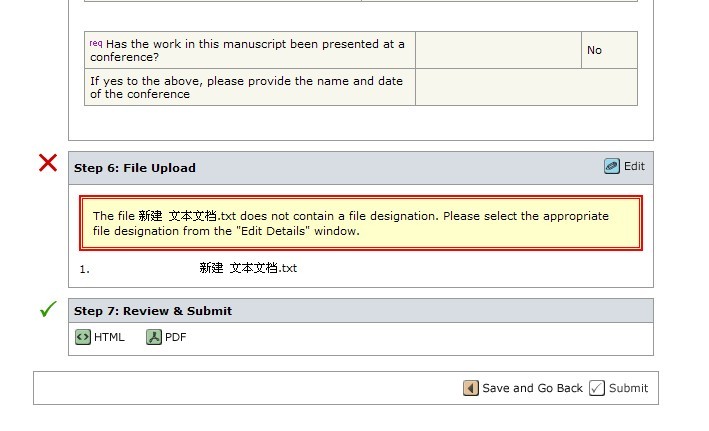Click the small 'req' required marker
Viewport: 709px width, 431px height.
96,43
